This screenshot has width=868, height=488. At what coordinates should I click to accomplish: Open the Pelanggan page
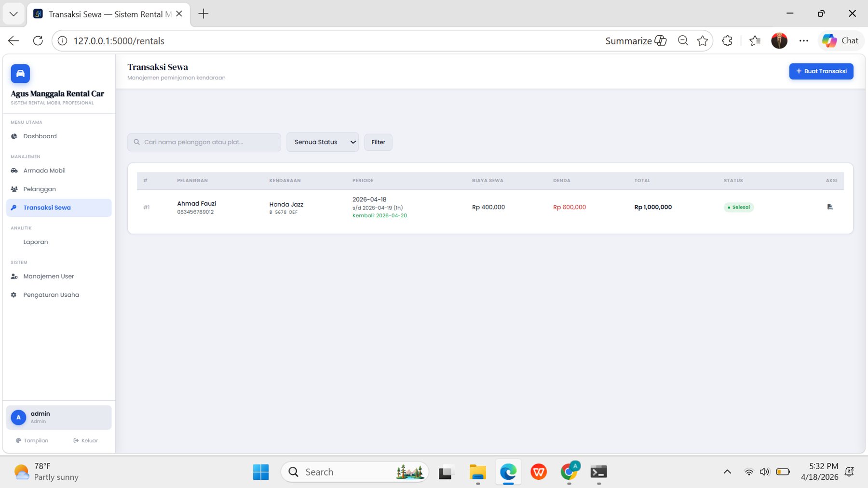pyautogui.click(x=40, y=189)
